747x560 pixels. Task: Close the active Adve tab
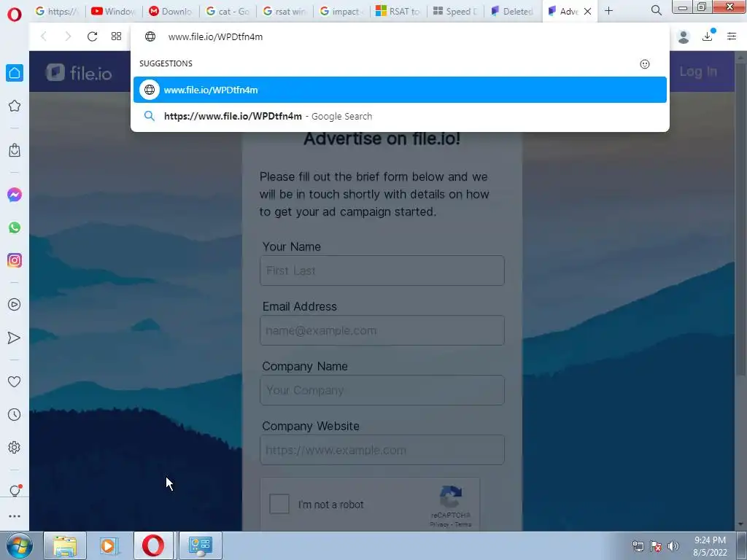click(x=587, y=12)
